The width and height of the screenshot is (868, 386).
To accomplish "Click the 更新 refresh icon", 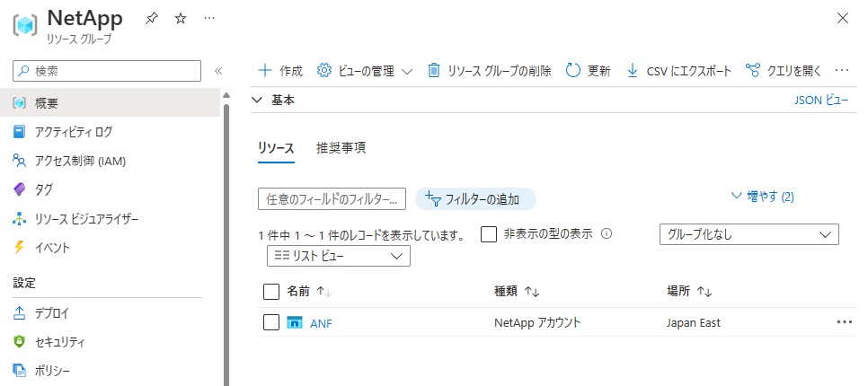I will (x=573, y=71).
